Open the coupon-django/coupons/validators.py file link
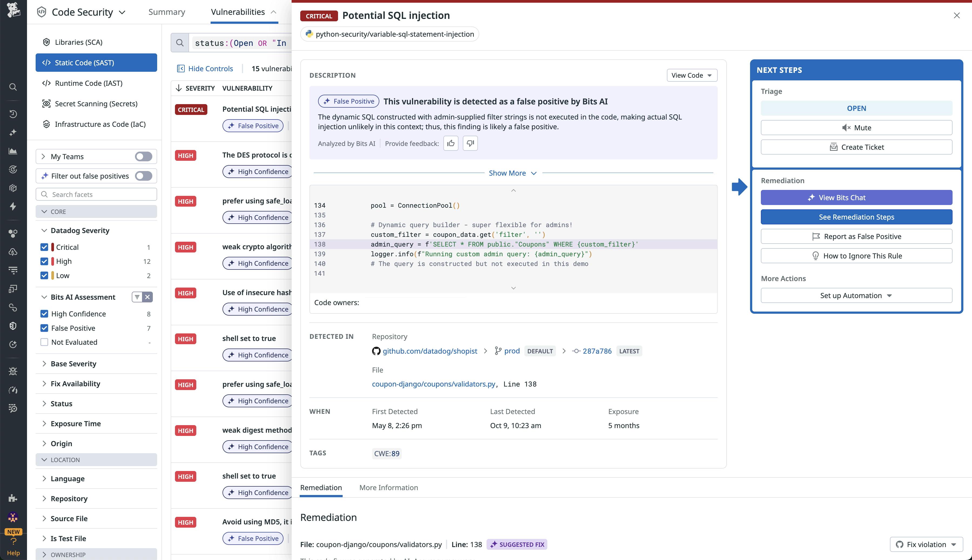The image size is (972, 560). pos(433,384)
